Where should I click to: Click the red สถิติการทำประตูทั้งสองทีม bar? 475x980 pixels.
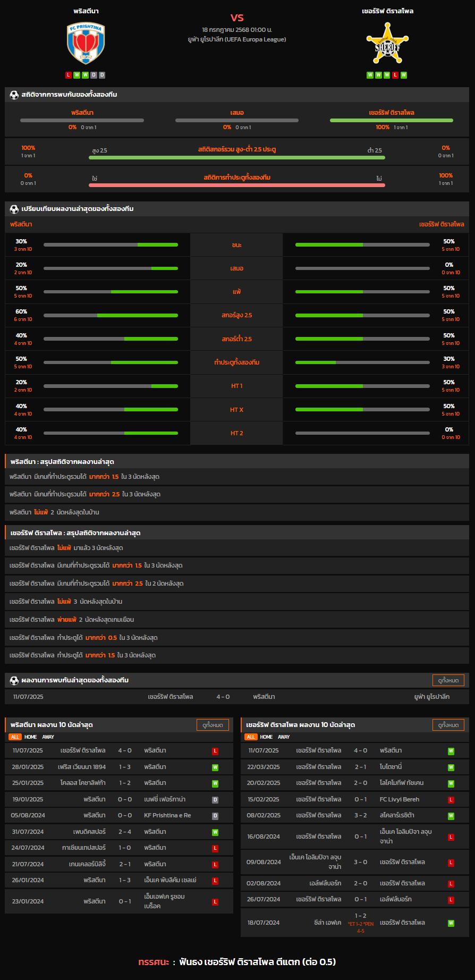point(237,185)
